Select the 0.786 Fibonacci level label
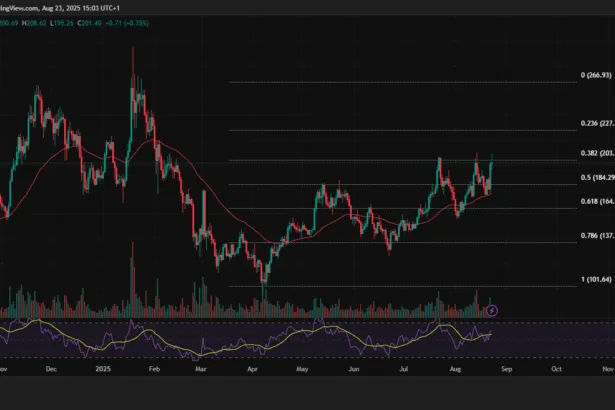The image size is (615, 410). [597, 236]
